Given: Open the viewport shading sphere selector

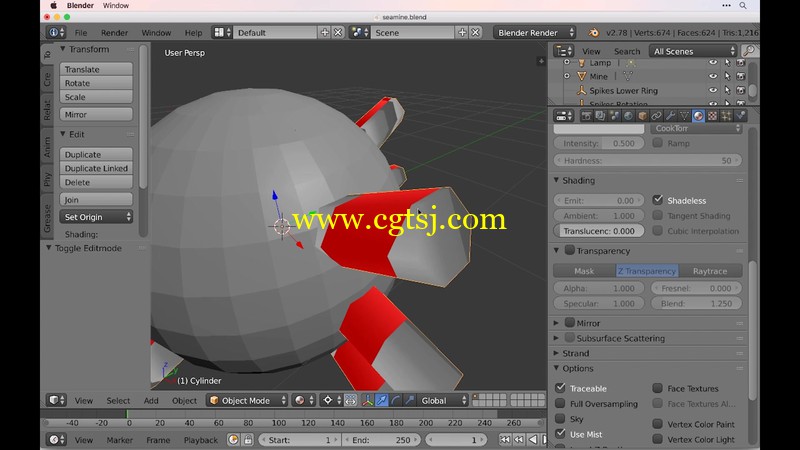Looking at the screenshot, I should coord(303,401).
